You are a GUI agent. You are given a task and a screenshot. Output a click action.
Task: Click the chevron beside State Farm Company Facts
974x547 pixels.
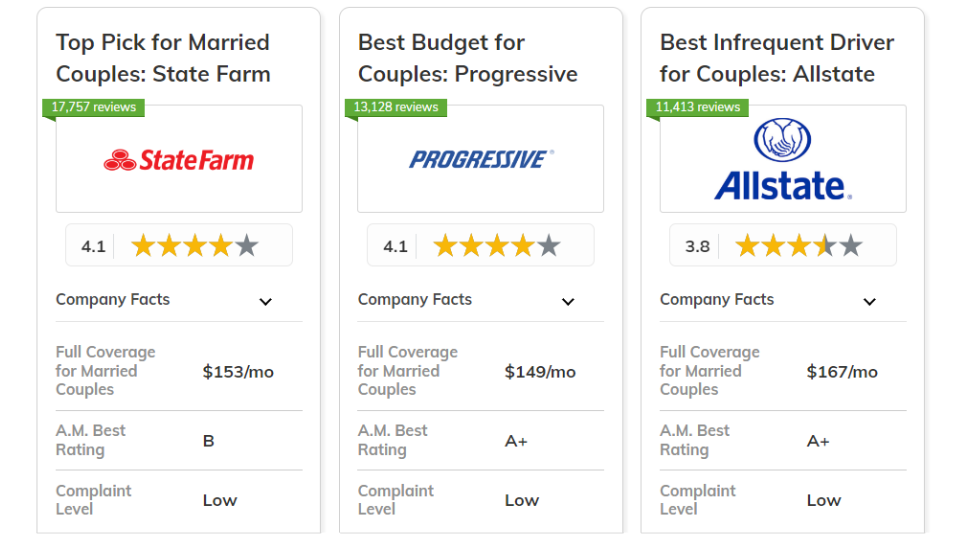click(x=266, y=302)
